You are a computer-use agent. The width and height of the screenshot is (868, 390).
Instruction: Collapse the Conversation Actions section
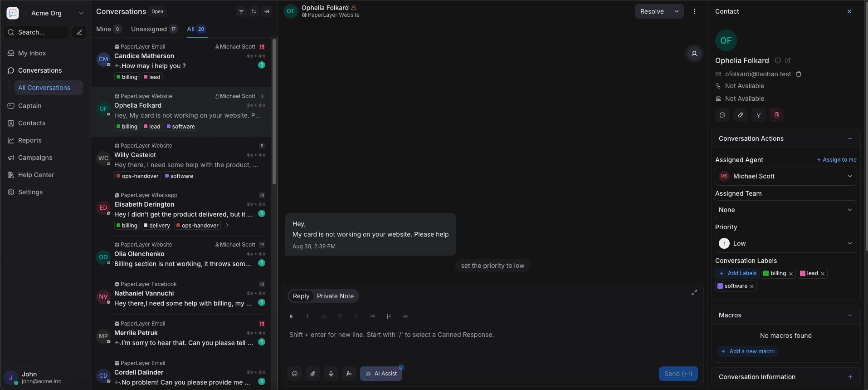coord(850,138)
